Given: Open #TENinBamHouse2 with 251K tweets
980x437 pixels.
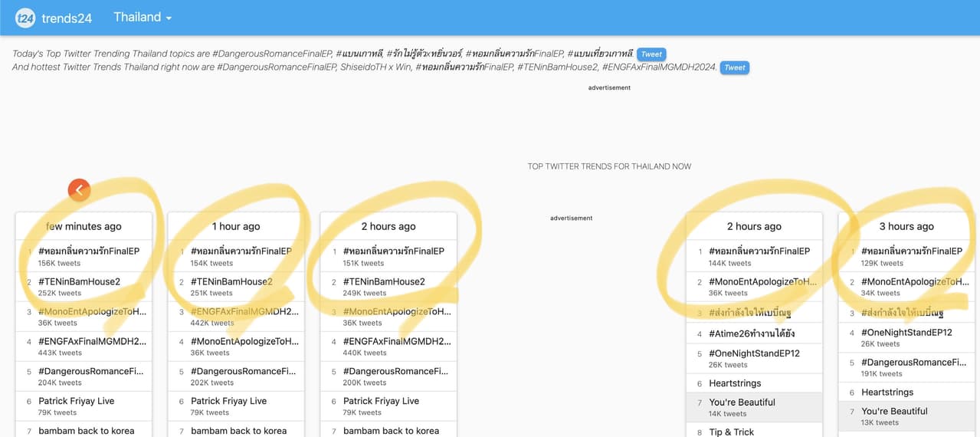Looking at the screenshot, I should [x=231, y=281].
